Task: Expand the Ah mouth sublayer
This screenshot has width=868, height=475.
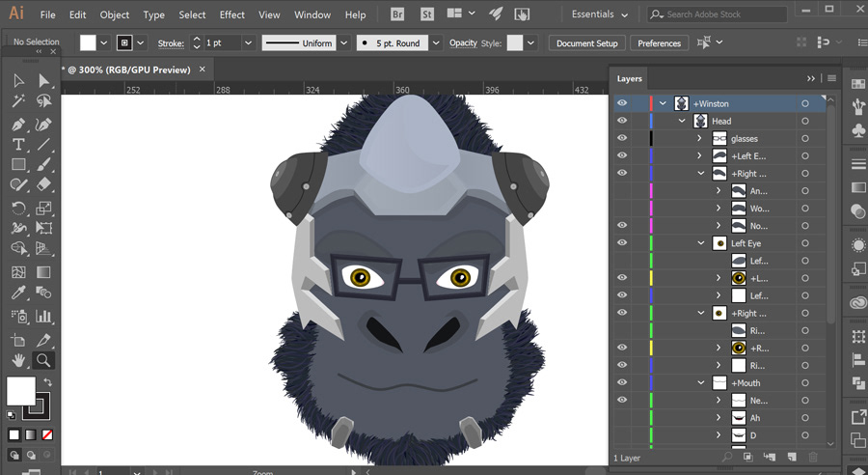Action: (x=719, y=418)
